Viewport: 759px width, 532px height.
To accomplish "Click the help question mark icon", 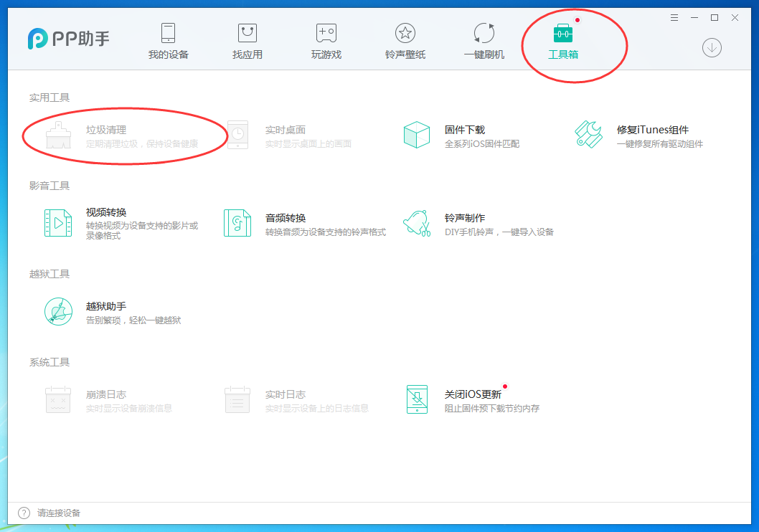I will click(22, 513).
